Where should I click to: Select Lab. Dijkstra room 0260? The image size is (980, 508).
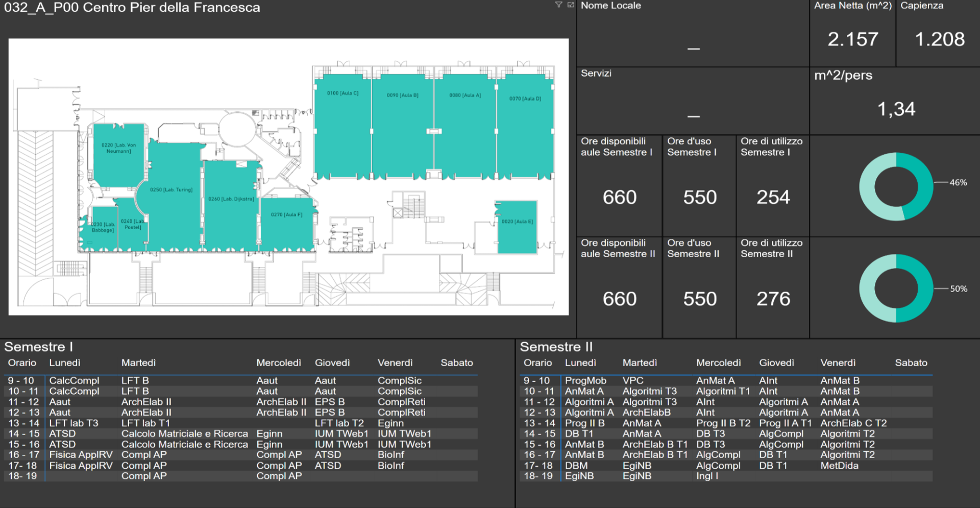(x=231, y=209)
